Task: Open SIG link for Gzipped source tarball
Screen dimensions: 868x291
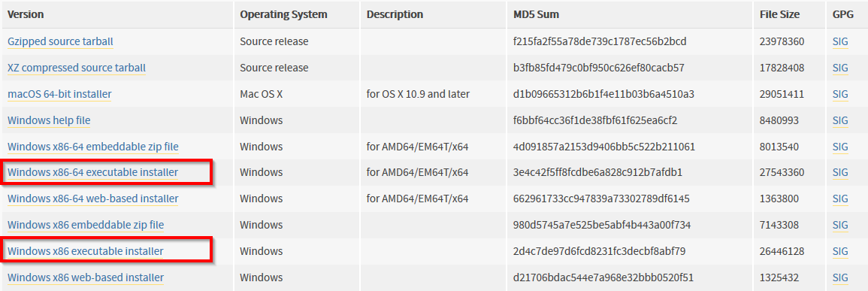Action: pos(839,41)
